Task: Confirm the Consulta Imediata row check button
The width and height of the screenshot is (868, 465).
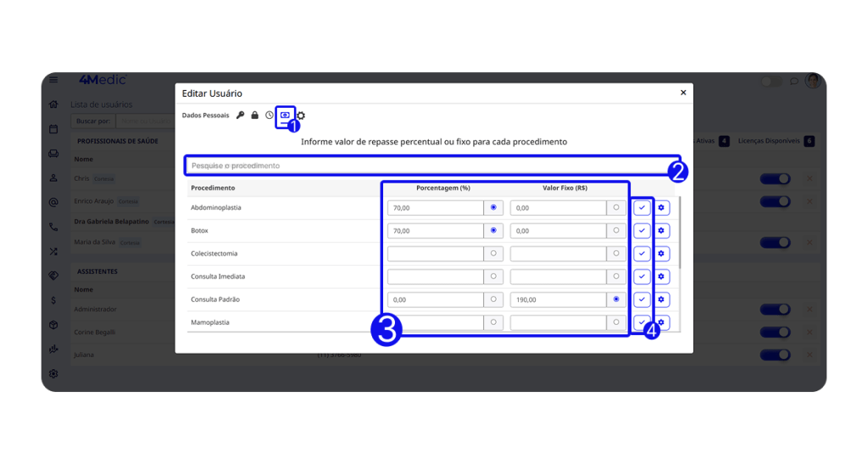Action: 642,277
